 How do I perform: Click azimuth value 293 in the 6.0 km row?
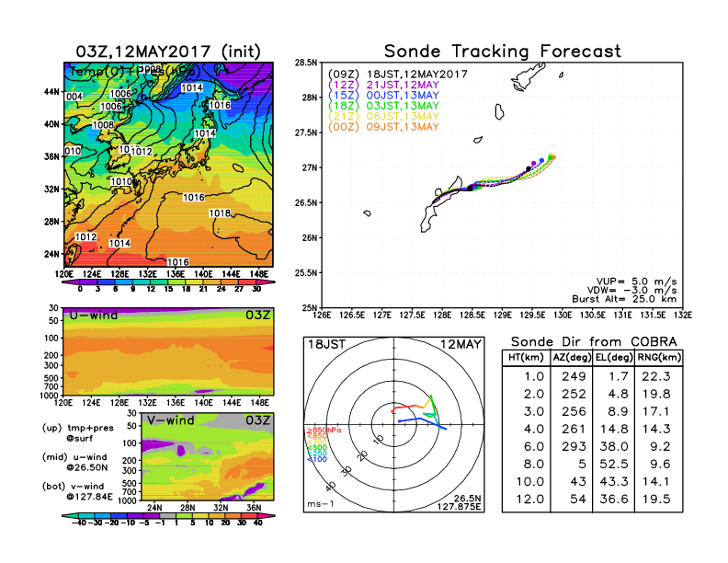point(574,447)
